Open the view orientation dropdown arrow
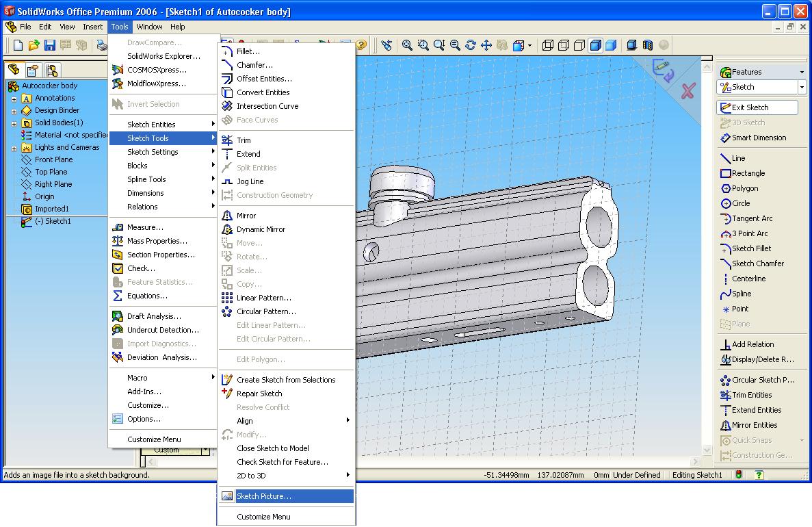Viewport: 812px width, 527px height. click(529, 46)
